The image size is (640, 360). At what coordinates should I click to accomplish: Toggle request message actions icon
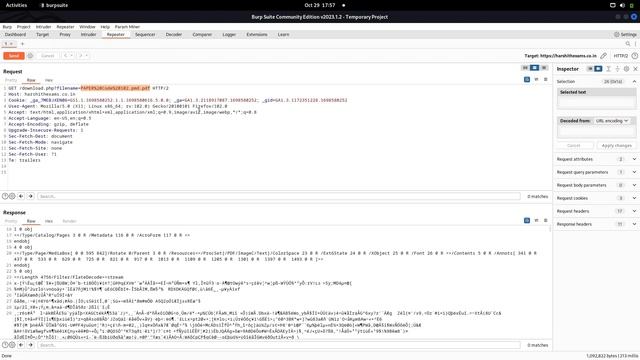[x=527, y=79]
